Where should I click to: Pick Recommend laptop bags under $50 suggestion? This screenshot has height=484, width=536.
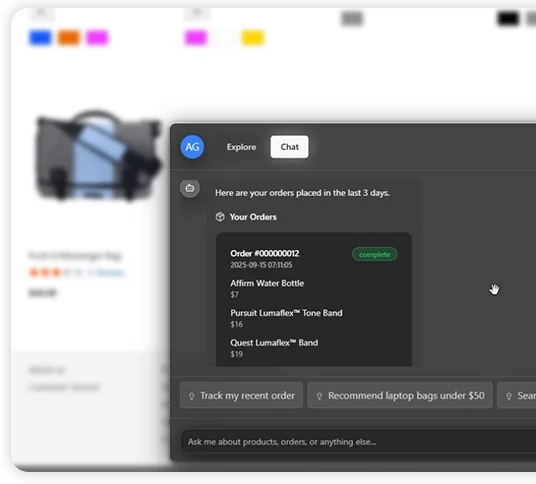[400, 395]
